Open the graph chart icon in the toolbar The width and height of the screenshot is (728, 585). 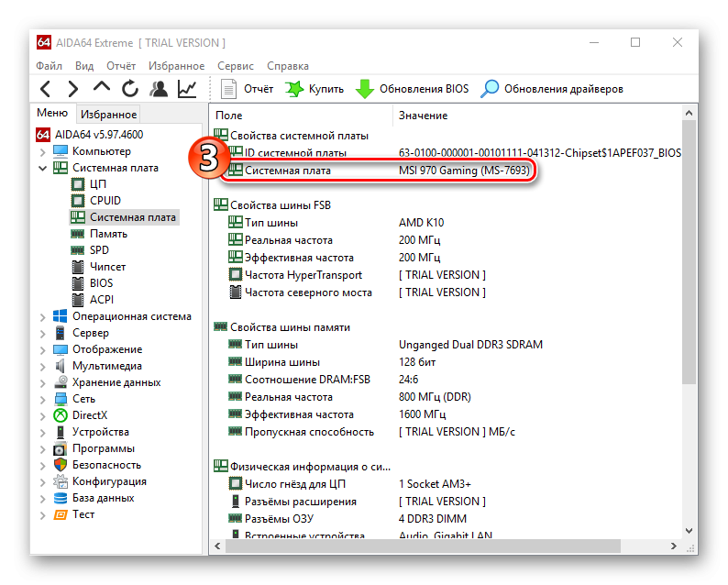tap(187, 88)
